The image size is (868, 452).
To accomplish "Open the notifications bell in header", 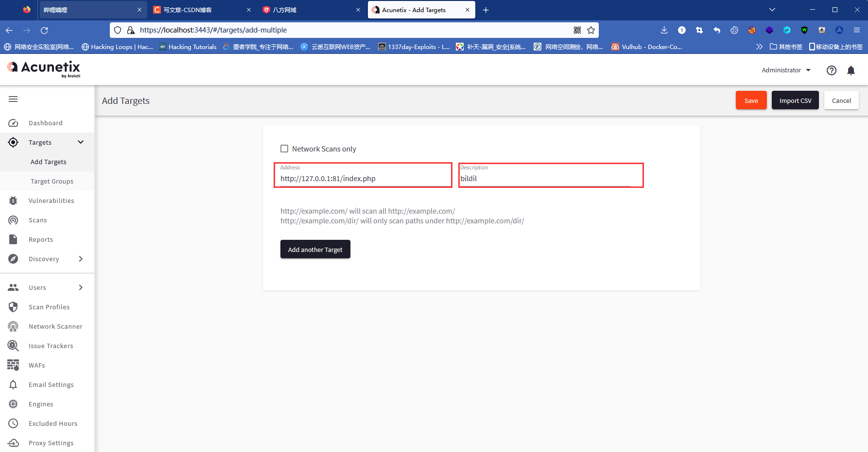I will click(851, 70).
